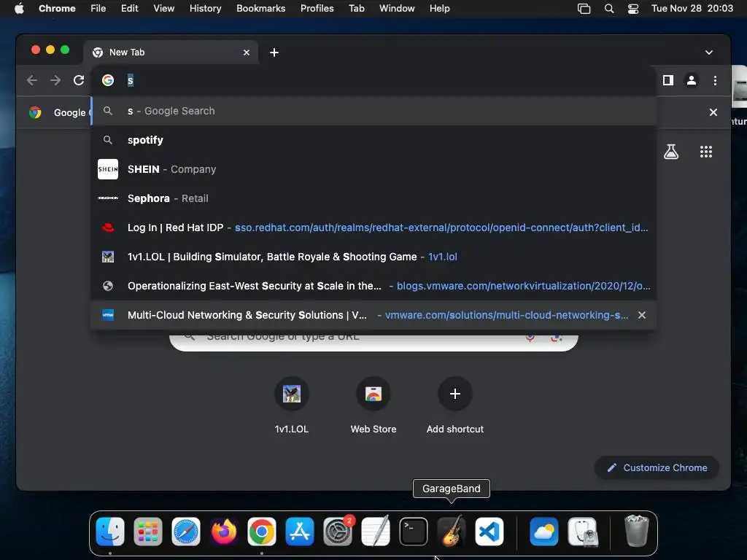Open the View menu

[163, 9]
